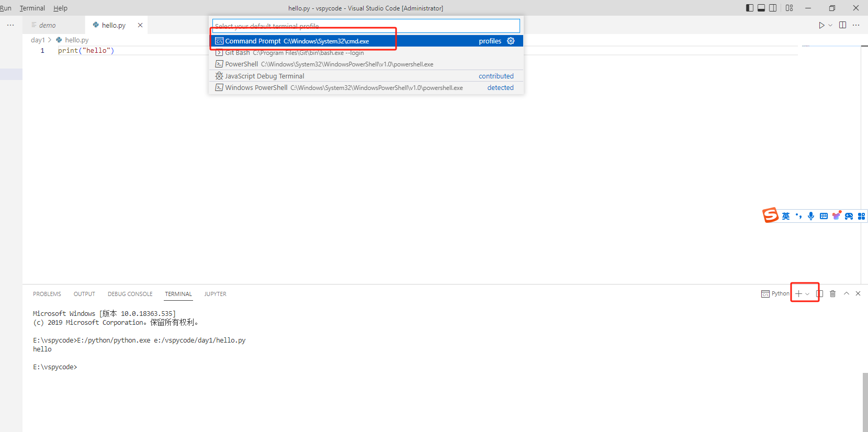The image size is (868, 432).
Task: Select the Git Bash terminal profile
Action: [x=366, y=53]
